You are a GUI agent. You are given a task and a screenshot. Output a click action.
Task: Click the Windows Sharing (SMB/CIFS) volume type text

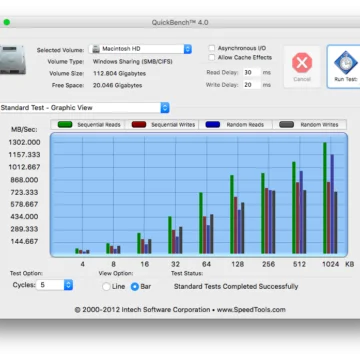[133, 62]
